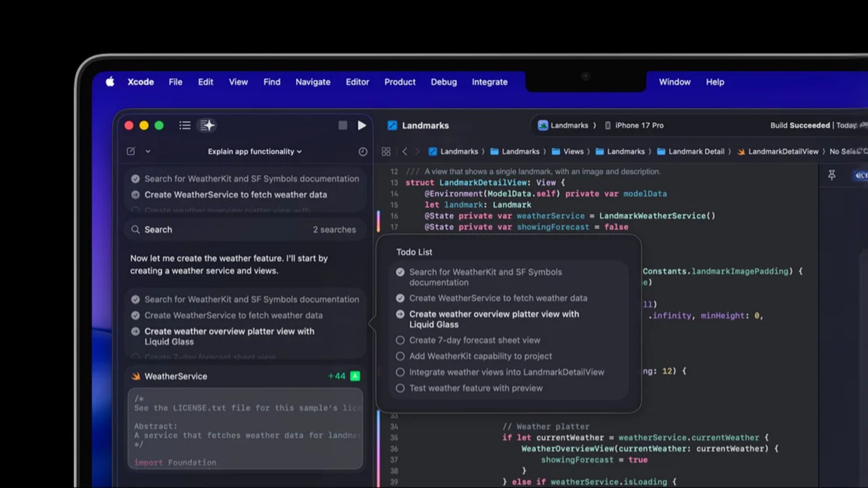Open the WeatherService code preview

click(x=245, y=428)
